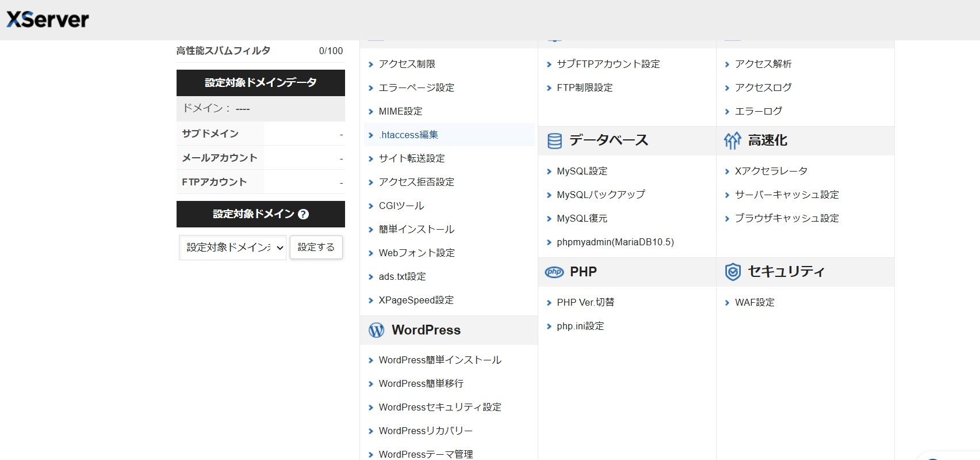Open WordPress簡単インストール
This screenshot has width=980, height=460.
[x=440, y=360]
